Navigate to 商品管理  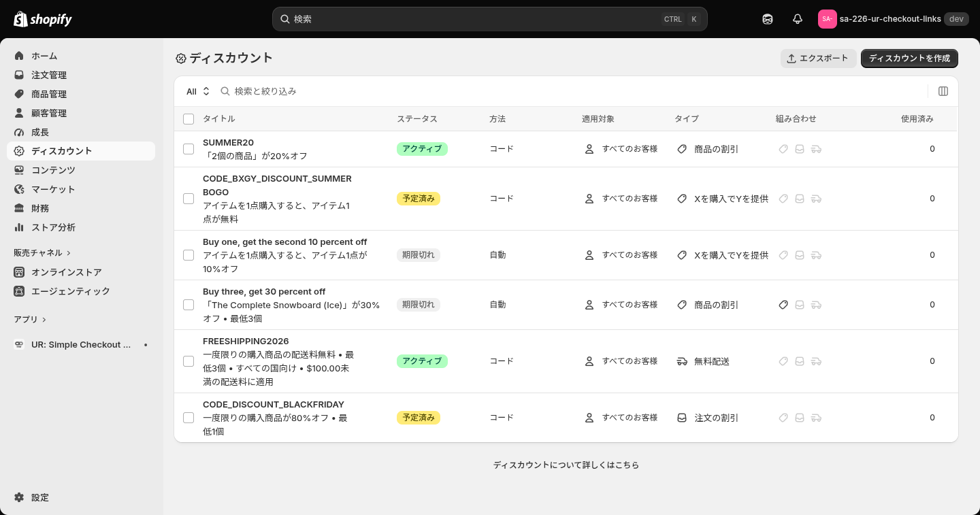pyautogui.click(x=81, y=94)
